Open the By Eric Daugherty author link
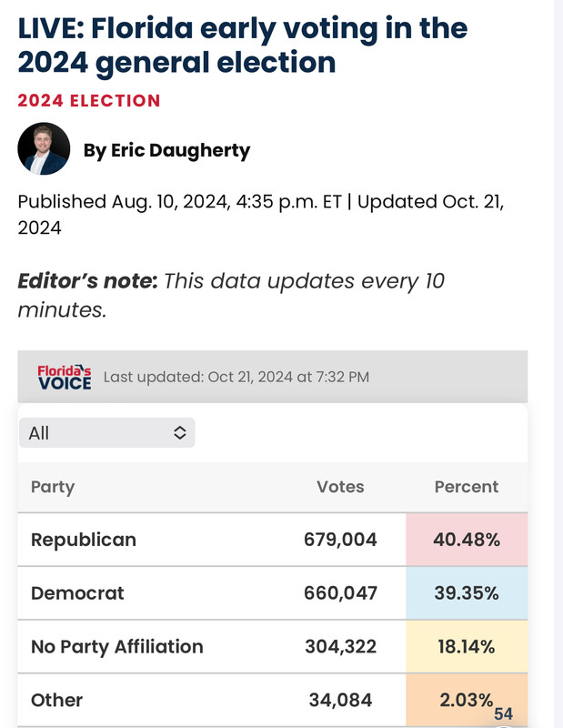 [166, 150]
